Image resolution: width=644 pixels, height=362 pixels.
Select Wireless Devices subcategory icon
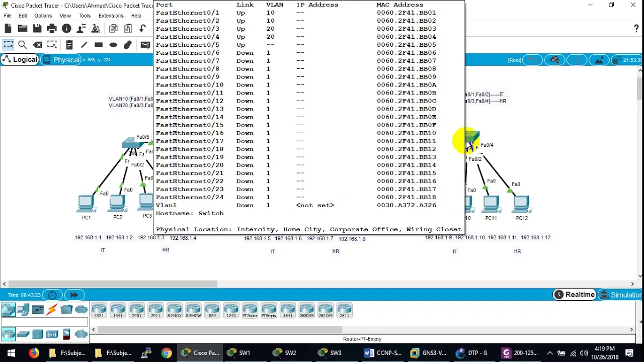point(52,334)
